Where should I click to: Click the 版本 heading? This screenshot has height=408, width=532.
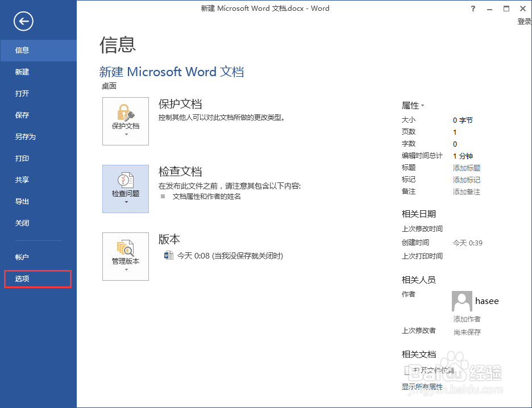pos(169,239)
